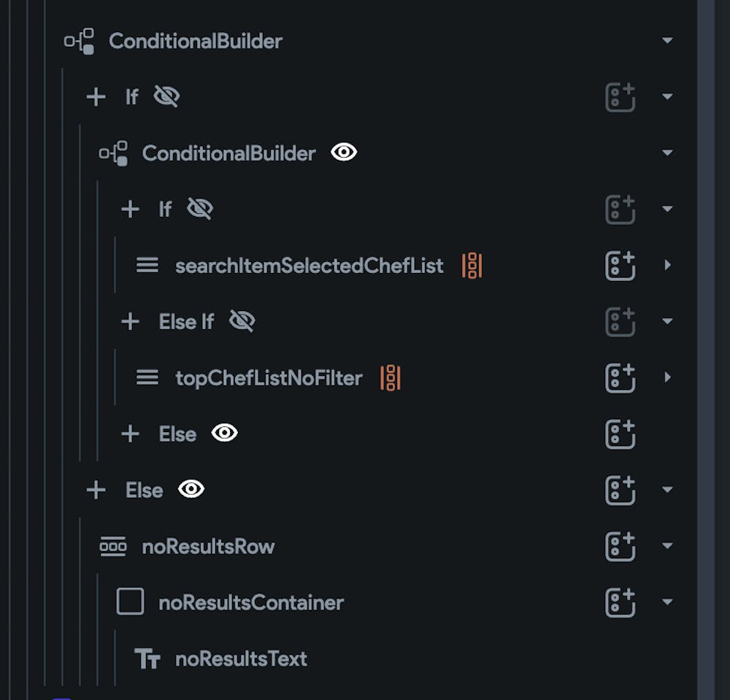
Task: Click the add-widget icon beside topChefListNoFilter
Action: tap(620, 378)
